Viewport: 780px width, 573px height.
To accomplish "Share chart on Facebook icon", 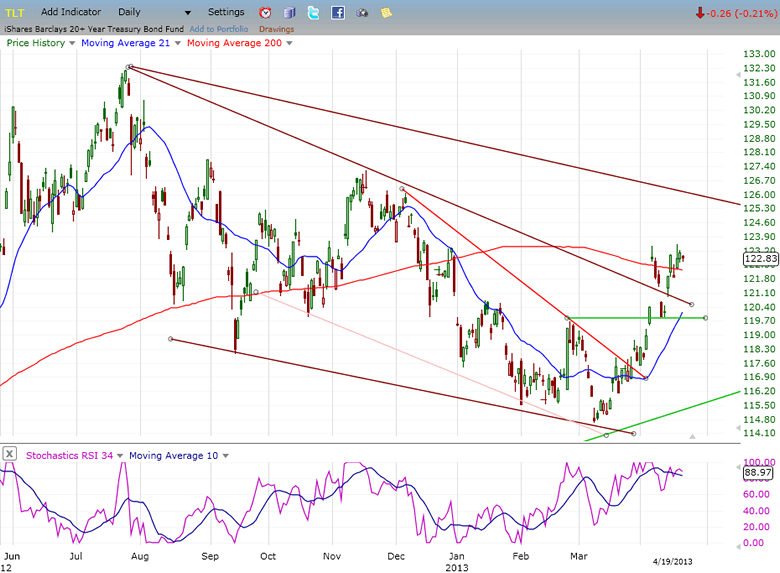I will pos(338,13).
